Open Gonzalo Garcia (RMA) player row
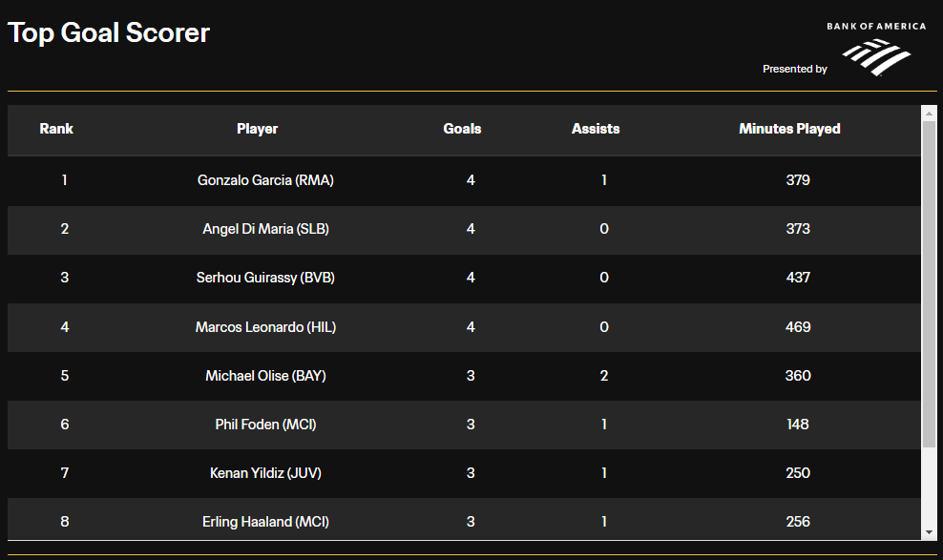Image resolution: width=943 pixels, height=560 pixels. (464, 180)
